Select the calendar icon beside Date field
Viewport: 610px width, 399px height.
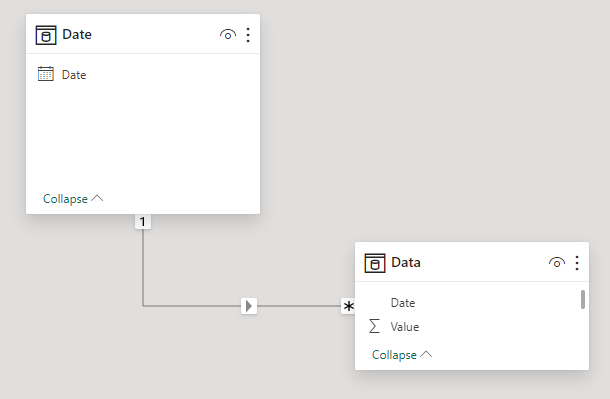pos(46,74)
